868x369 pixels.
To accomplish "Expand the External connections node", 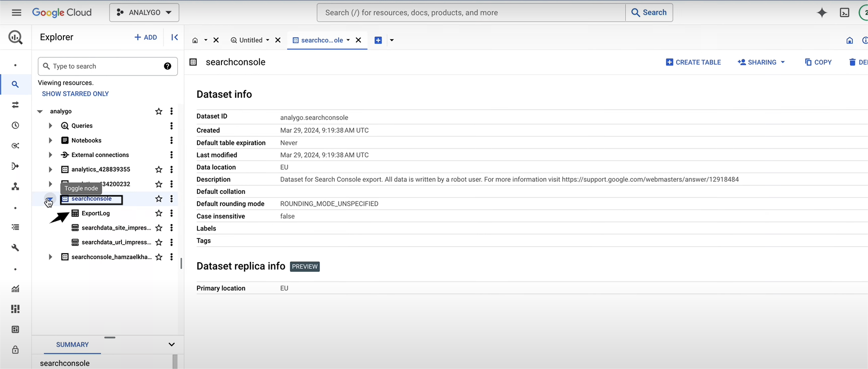I will 50,155.
